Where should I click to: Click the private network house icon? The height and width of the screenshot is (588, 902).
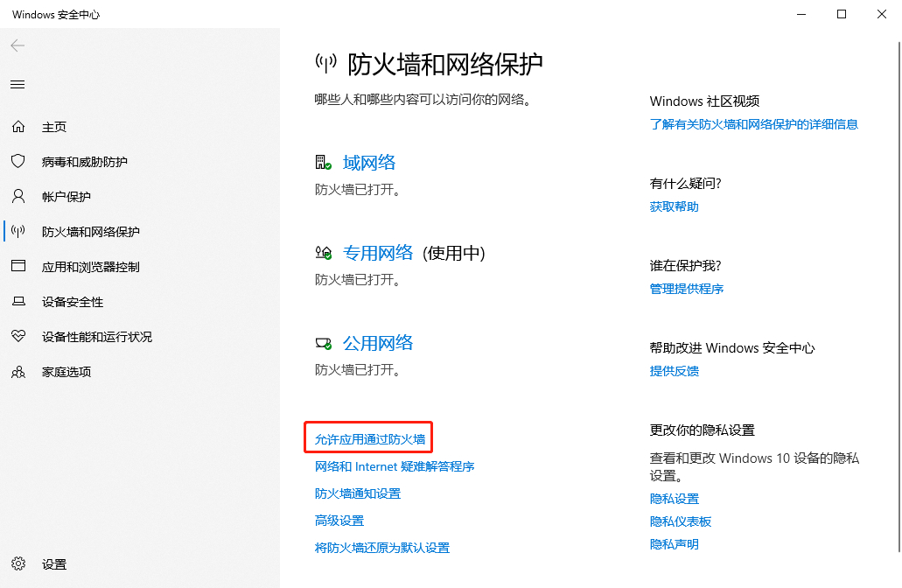click(x=324, y=253)
